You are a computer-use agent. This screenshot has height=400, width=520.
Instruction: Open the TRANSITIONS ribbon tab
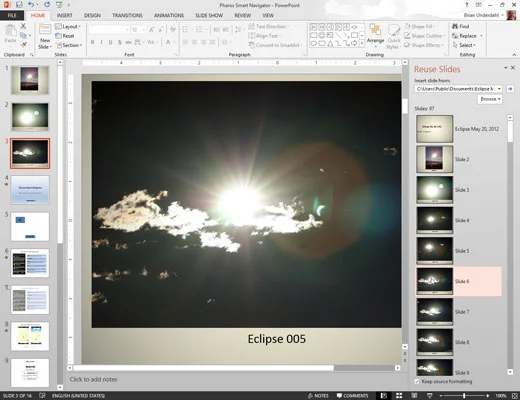coord(127,15)
